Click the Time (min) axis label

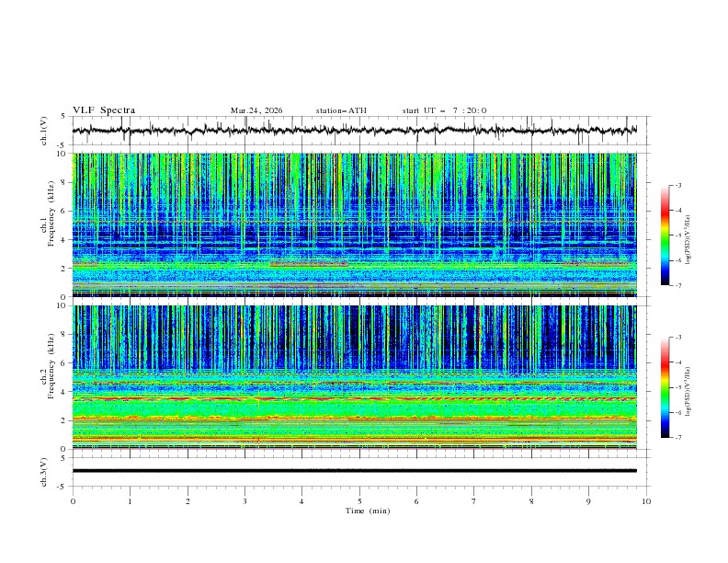point(358,510)
